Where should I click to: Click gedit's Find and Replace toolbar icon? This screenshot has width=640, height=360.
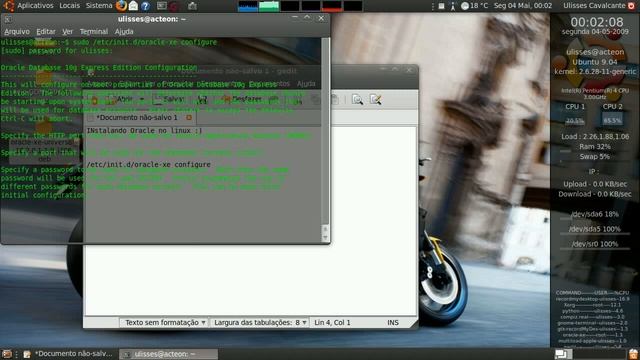click(x=376, y=99)
